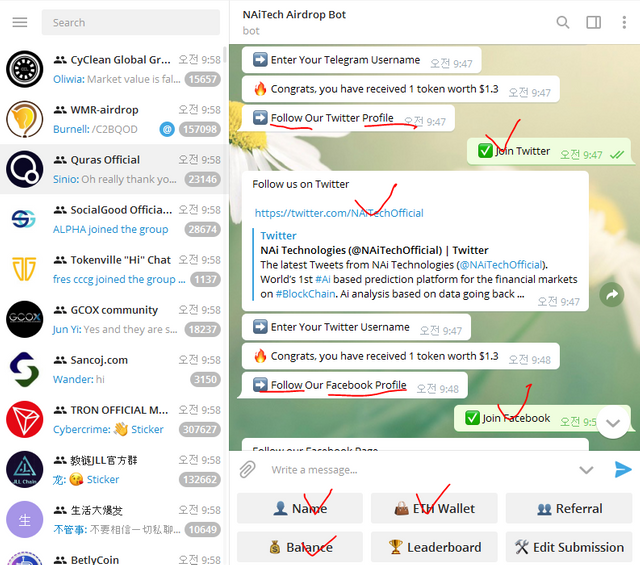This screenshot has width=640, height=565.
Task: Click the 23146 unread badge
Action: pos(202,179)
